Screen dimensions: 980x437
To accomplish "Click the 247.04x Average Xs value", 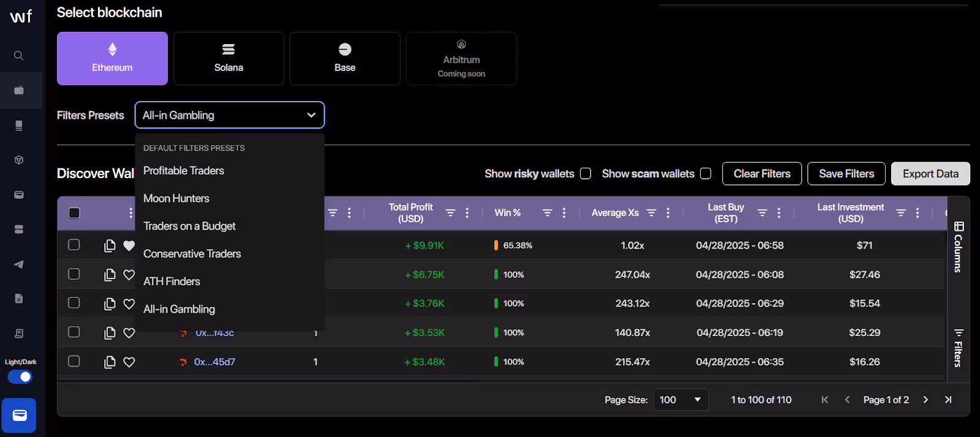I will 632,275.
